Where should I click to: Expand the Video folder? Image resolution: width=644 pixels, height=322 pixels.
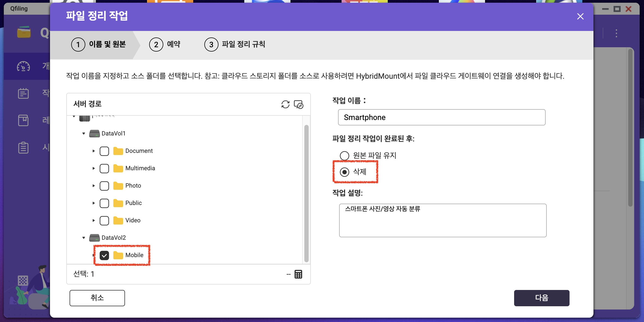pos(93,220)
